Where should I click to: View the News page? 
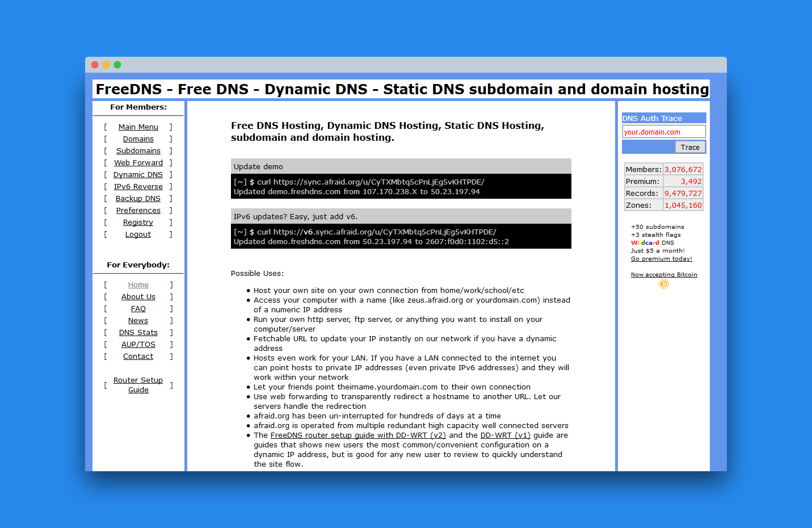[x=138, y=321]
